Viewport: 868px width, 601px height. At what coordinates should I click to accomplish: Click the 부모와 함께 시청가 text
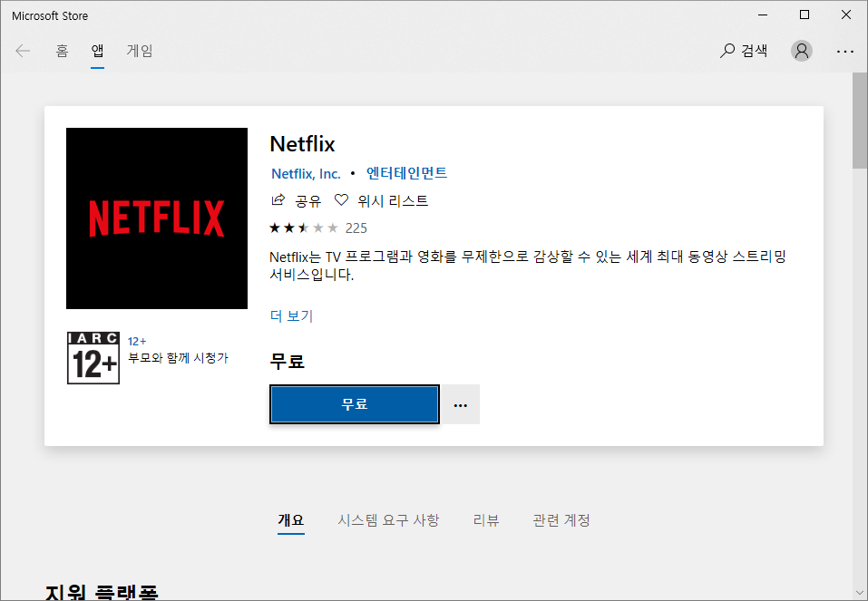[179, 358]
